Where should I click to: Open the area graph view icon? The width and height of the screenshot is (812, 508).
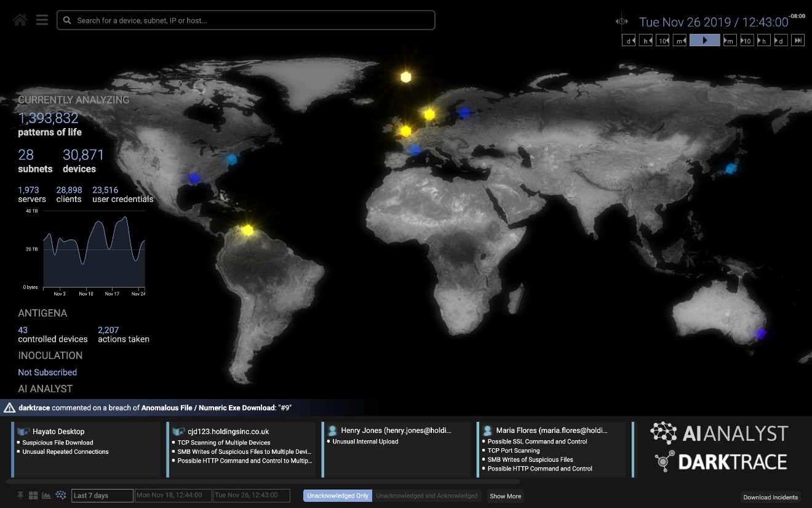46,496
